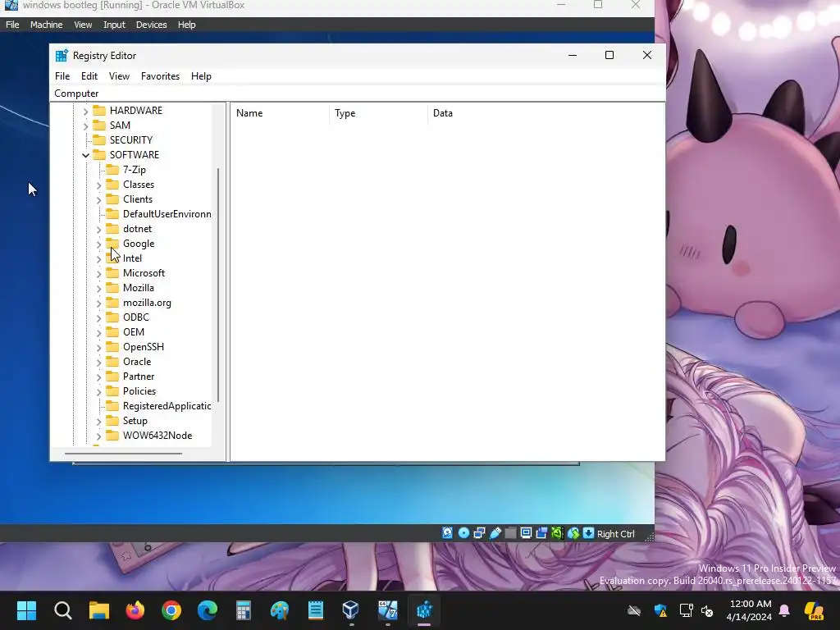Open VirtualBox Machine menu
The width and height of the screenshot is (840, 630).
(46, 25)
